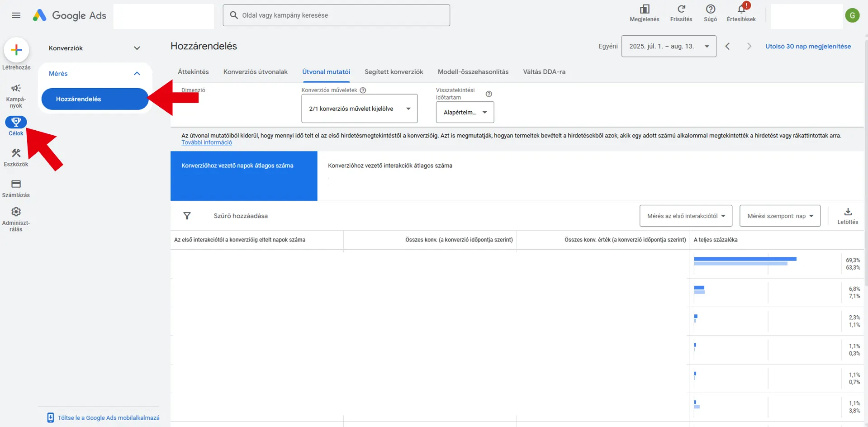Image resolution: width=868 pixels, height=427 pixels.
Task: Switch to Konverziós útvonalak tab
Action: pyautogui.click(x=255, y=72)
